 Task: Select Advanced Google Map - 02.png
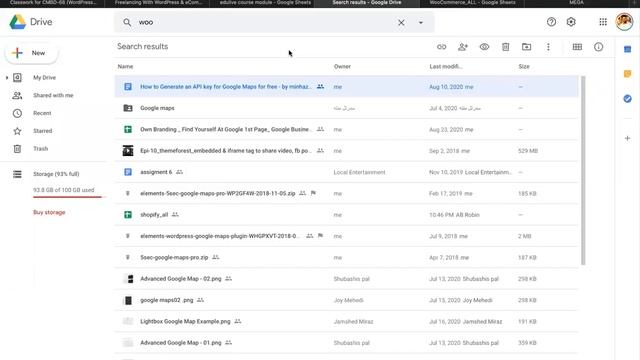tap(347, 279)
